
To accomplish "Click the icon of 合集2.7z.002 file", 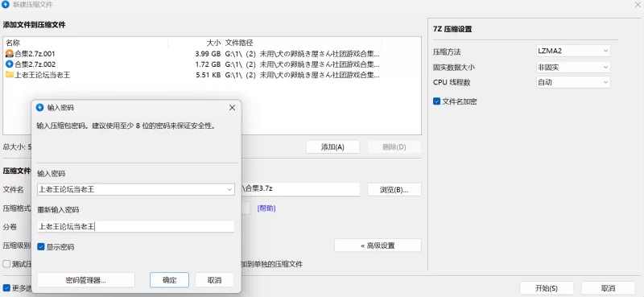I will coord(10,64).
